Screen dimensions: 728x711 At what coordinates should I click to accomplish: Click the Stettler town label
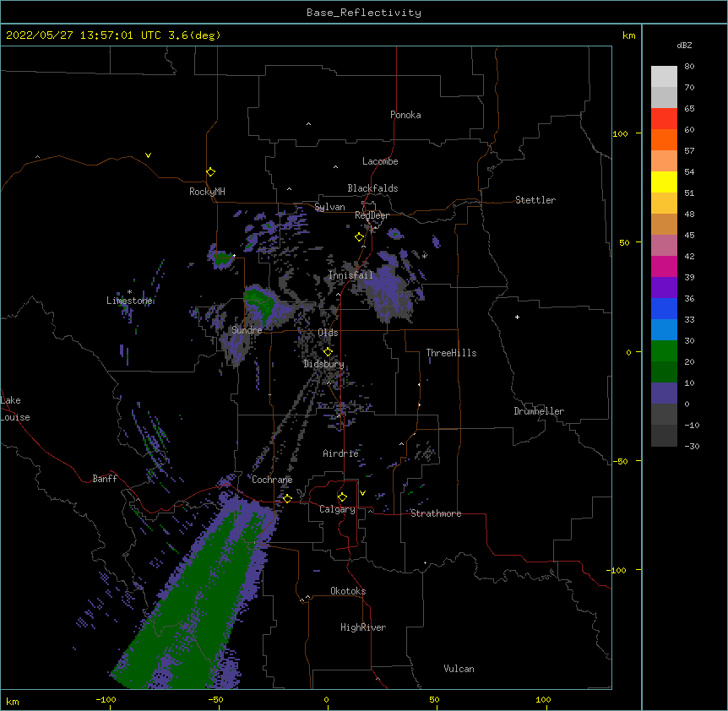pos(535,200)
